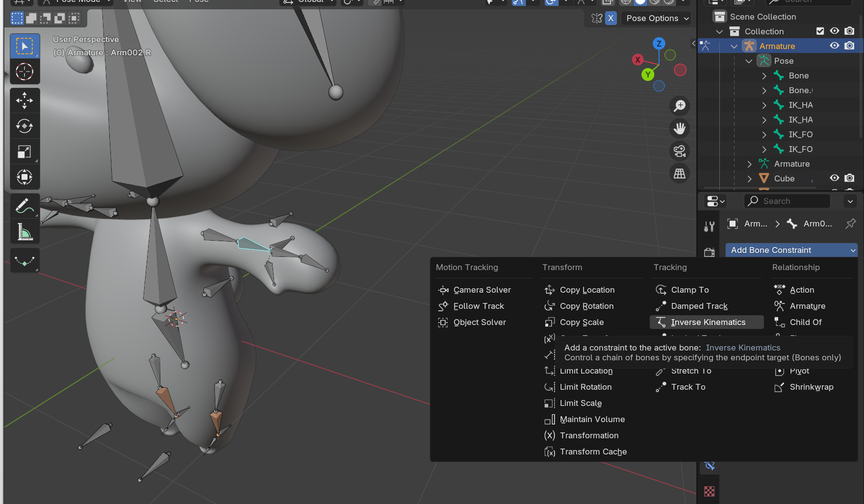Click the blue Z axis gizmo circle
This screenshot has height=504, width=864.
click(659, 44)
